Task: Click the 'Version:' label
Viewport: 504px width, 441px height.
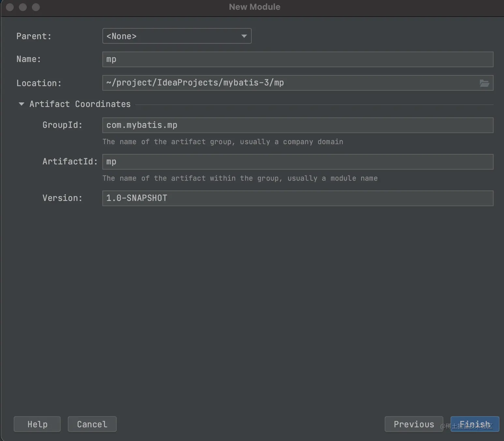Action: (x=62, y=198)
